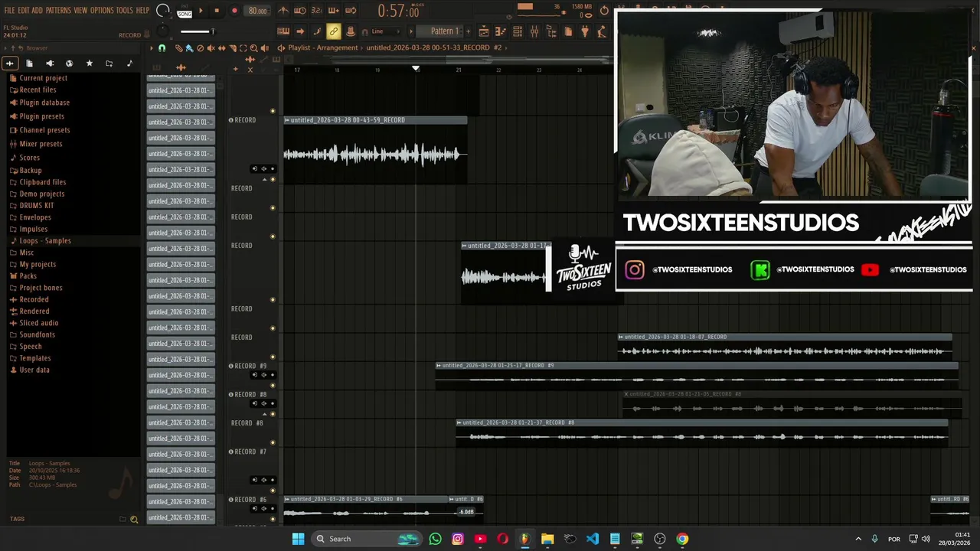Toggle the 3-2-1 countdown before recording
This screenshot has height=551, width=980.
pyautogui.click(x=316, y=11)
